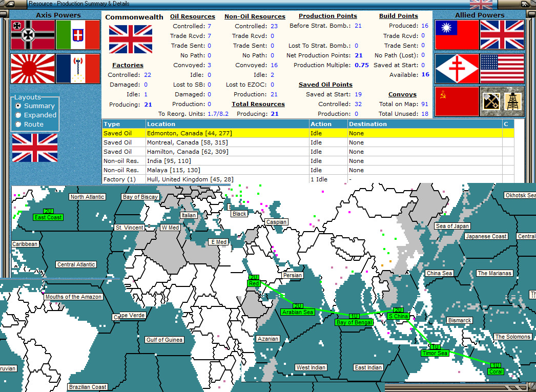Viewport: 536px width, 392px height.
Task: Select the Japan rising sun flag
Action: 33,68
